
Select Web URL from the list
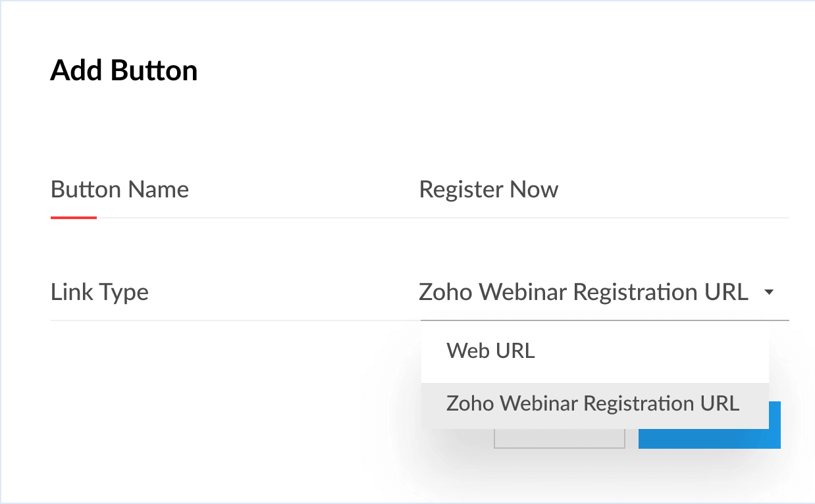tap(490, 351)
